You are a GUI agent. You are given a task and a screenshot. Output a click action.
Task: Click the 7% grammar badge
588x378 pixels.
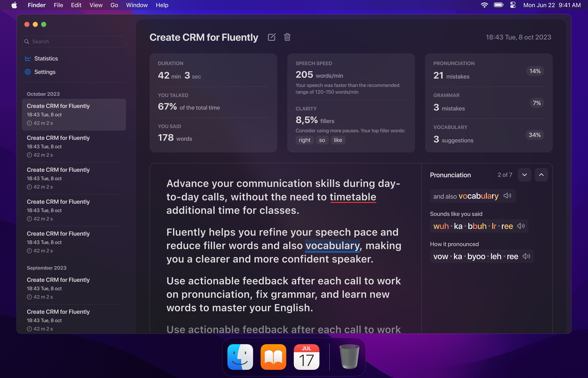(x=537, y=103)
